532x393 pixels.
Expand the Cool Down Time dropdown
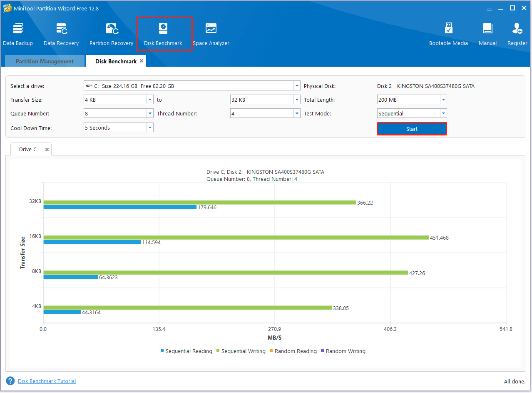[x=150, y=128]
